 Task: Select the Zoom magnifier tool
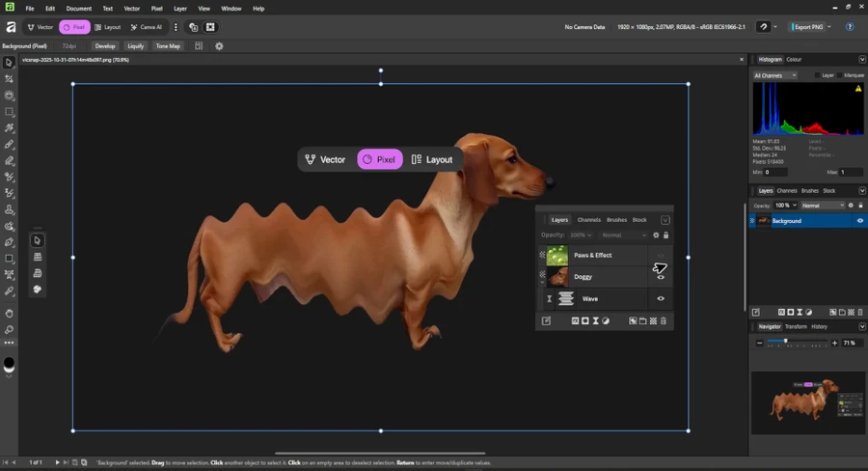(9, 330)
